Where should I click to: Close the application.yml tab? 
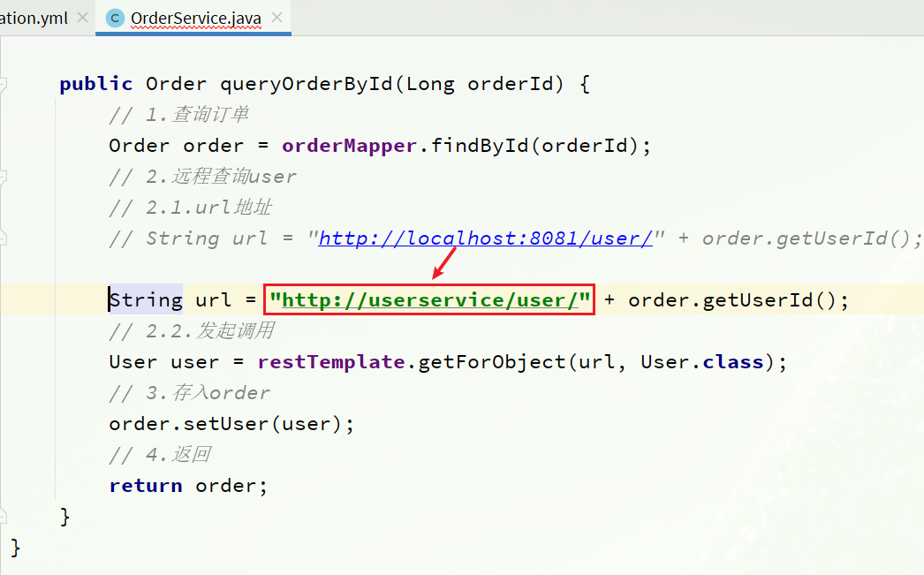pos(82,18)
